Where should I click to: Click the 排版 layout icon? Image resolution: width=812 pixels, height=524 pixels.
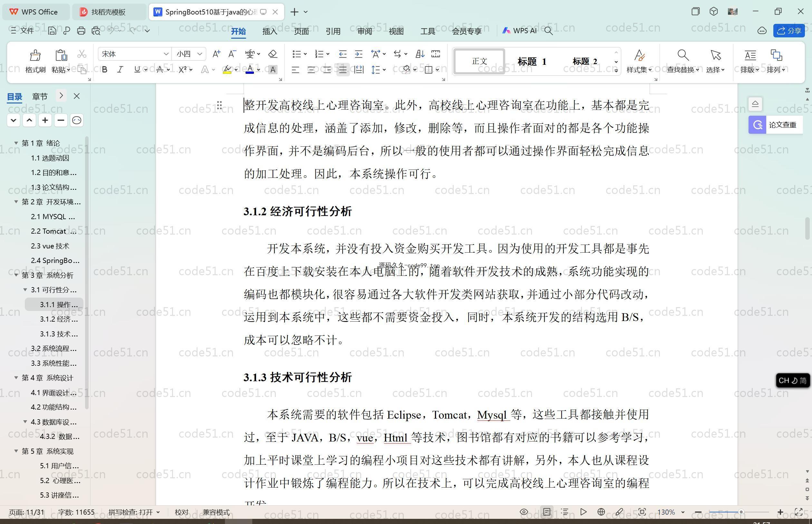click(x=750, y=55)
